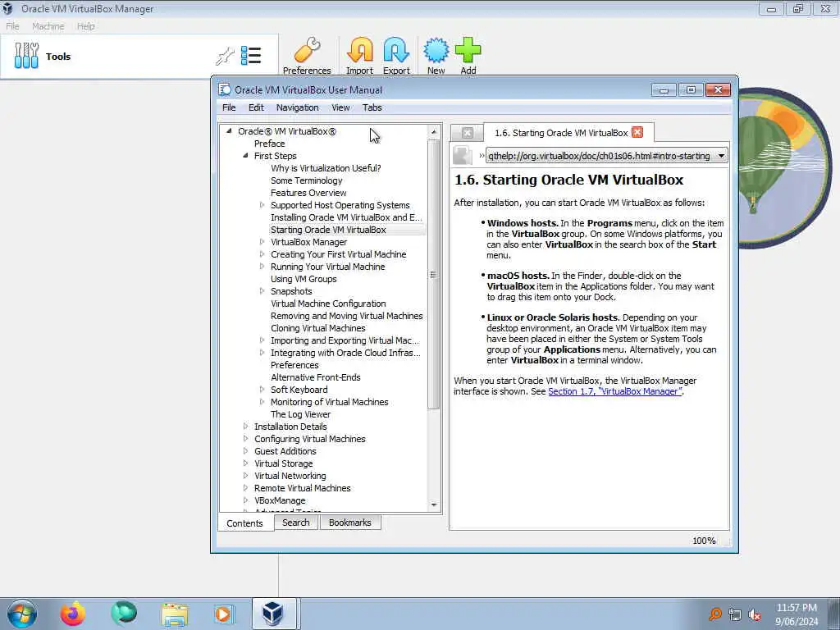Viewport: 840px width, 630px height.
Task: Select Why is Virtualization Useful?
Action: click(326, 168)
